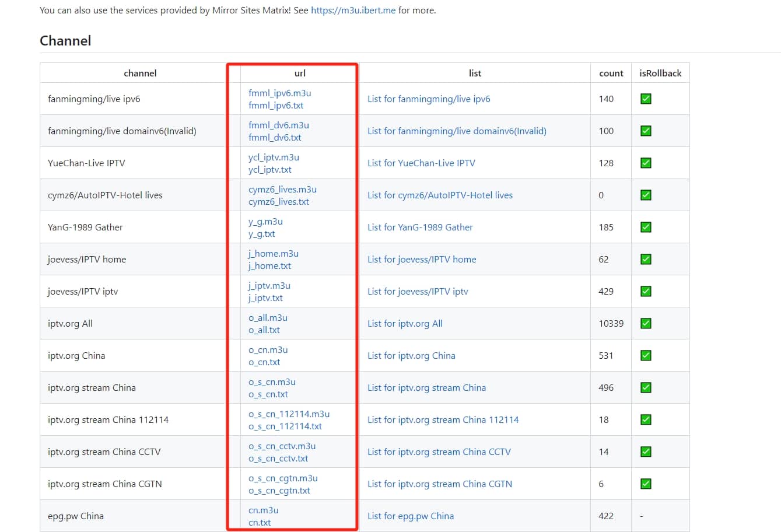
Task: Click green check in iptv.org stream China CGTN row
Action: [x=646, y=484]
